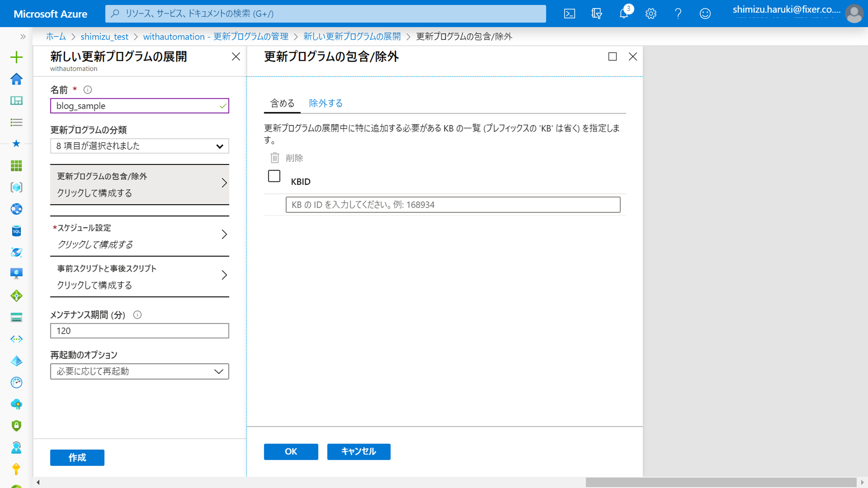Open Favorites star in sidebar
The width and height of the screenshot is (868, 488).
pos(16,144)
